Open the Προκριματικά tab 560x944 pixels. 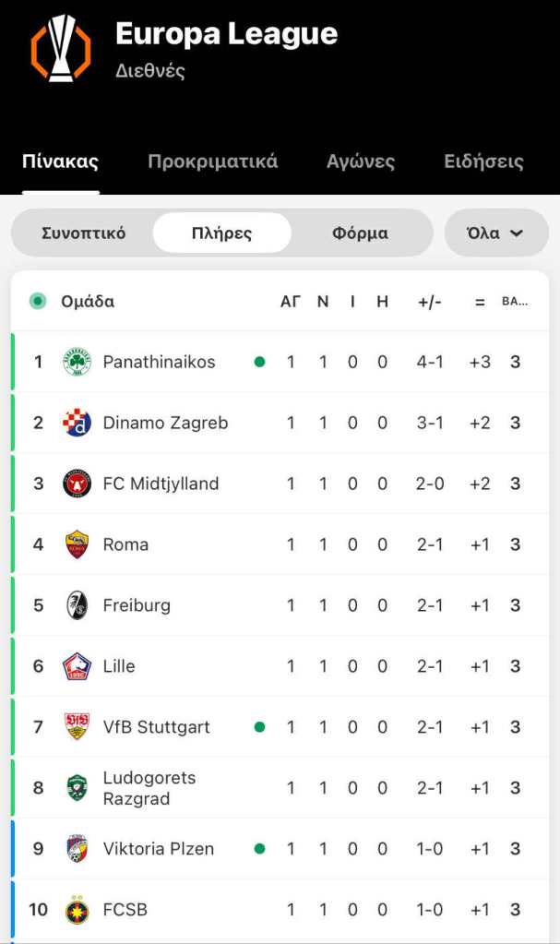click(x=212, y=162)
